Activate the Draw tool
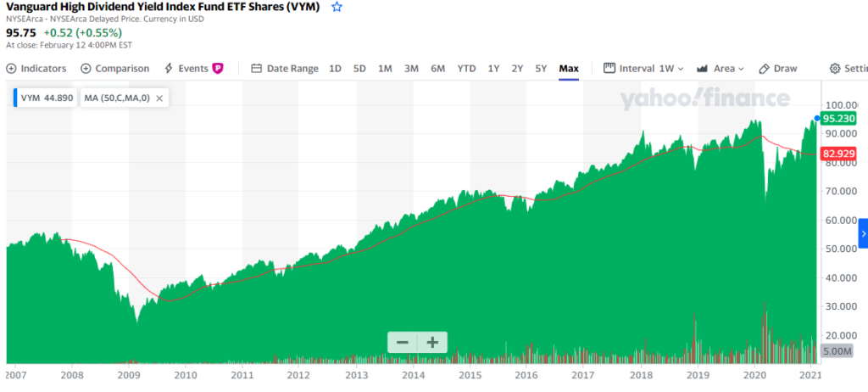 778,69
